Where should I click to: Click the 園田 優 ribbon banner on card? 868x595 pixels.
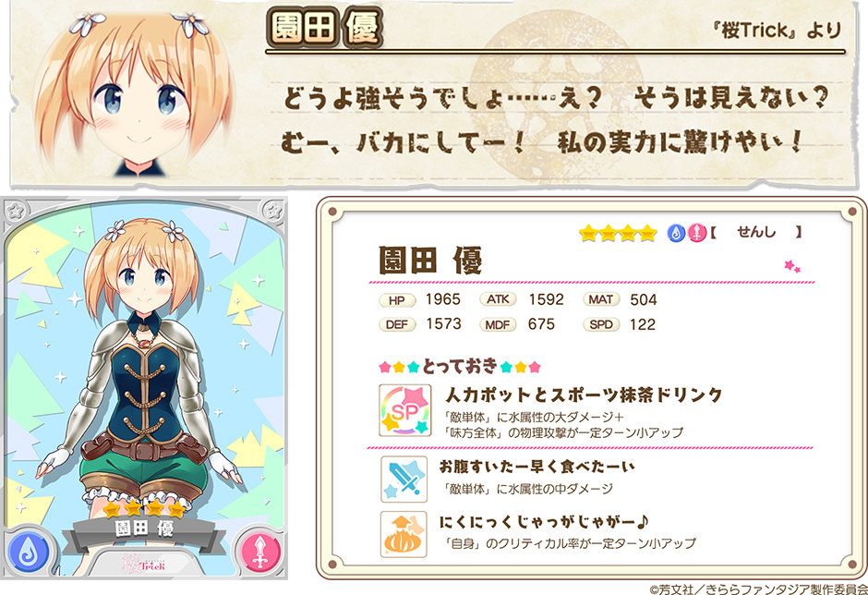144,530
